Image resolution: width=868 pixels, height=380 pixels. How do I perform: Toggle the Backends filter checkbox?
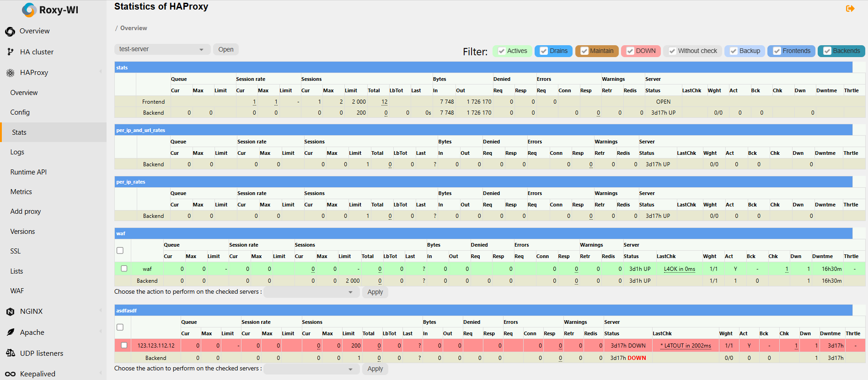coord(827,51)
